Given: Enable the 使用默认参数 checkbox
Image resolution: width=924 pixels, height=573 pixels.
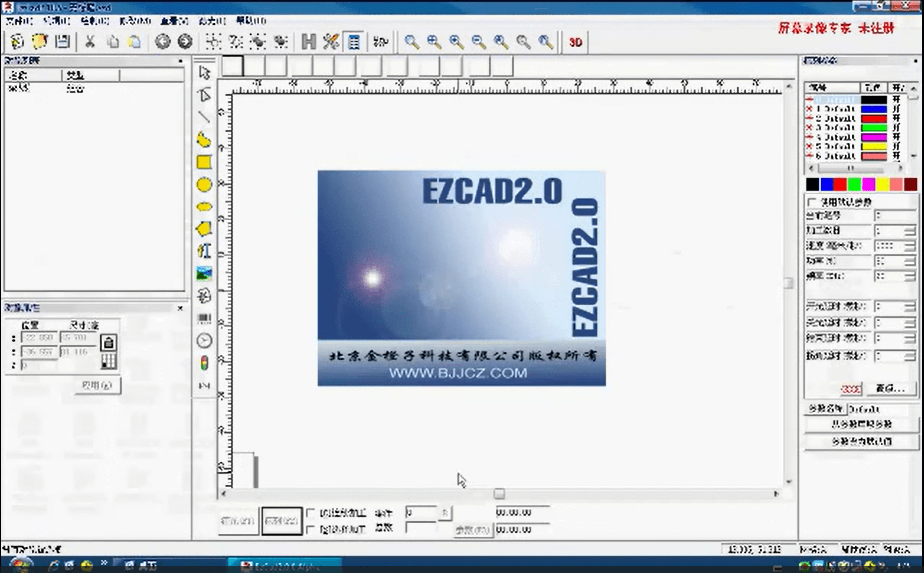Looking at the screenshot, I should pos(811,202).
